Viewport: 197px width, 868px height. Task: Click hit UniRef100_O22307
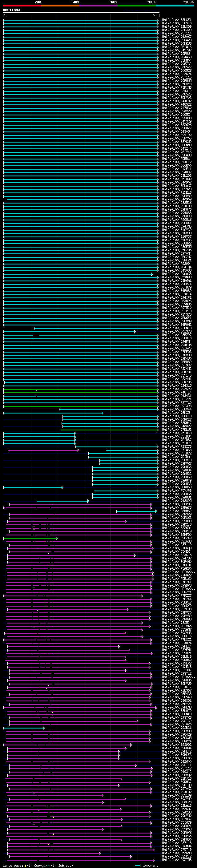point(177,671)
